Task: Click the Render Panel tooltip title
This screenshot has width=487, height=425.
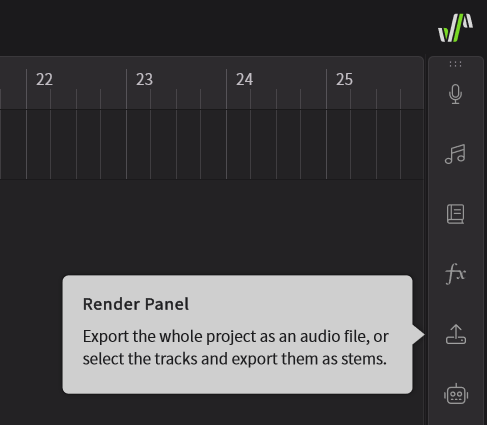Action: [136, 304]
